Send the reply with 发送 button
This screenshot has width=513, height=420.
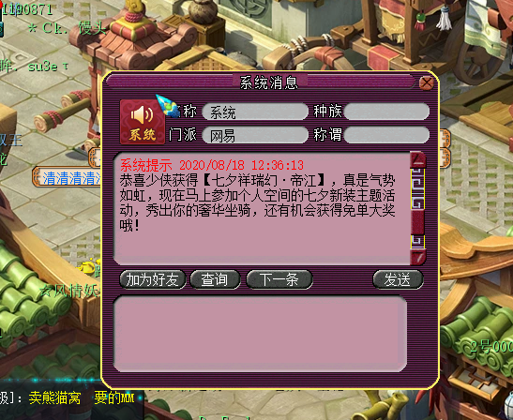pos(398,280)
